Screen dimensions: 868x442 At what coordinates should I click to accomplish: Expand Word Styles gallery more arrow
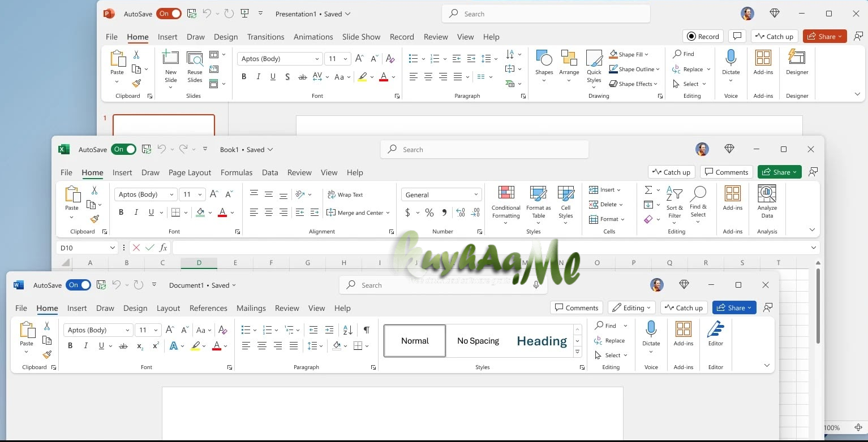point(578,352)
